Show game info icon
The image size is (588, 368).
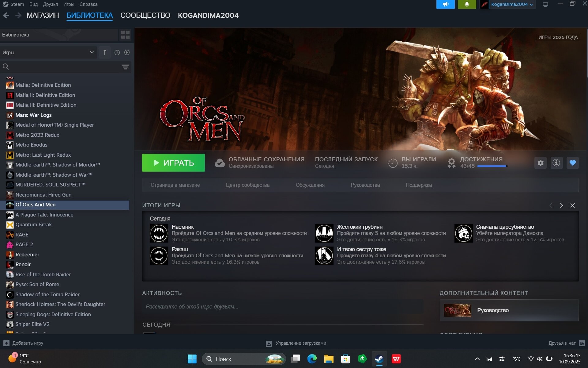(x=556, y=163)
